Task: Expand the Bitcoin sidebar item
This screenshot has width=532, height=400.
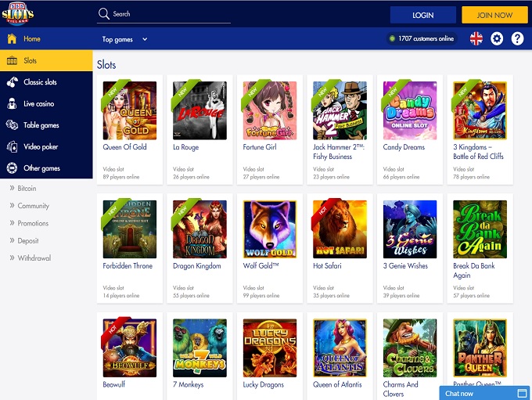Action: coord(27,189)
